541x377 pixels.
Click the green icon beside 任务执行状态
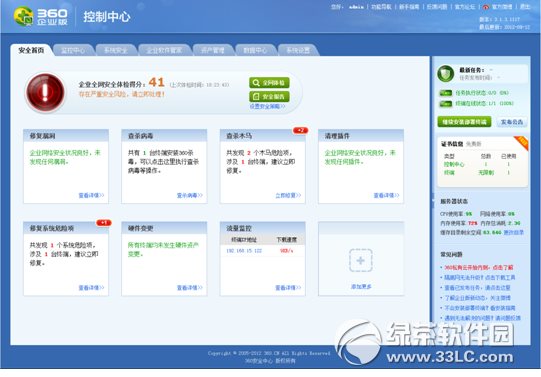[445, 93]
